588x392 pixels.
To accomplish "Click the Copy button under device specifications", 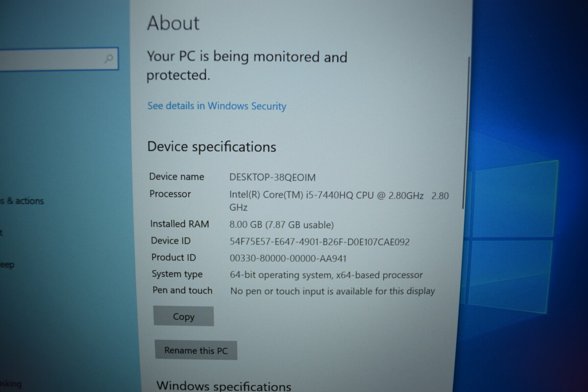I will [x=184, y=317].
